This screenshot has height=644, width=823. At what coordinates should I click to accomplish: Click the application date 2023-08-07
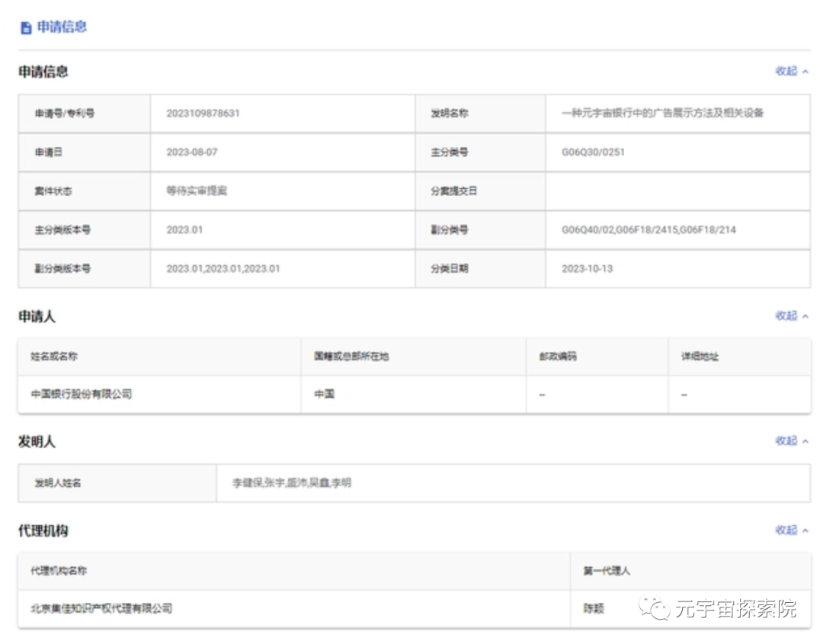pos(192,152)
